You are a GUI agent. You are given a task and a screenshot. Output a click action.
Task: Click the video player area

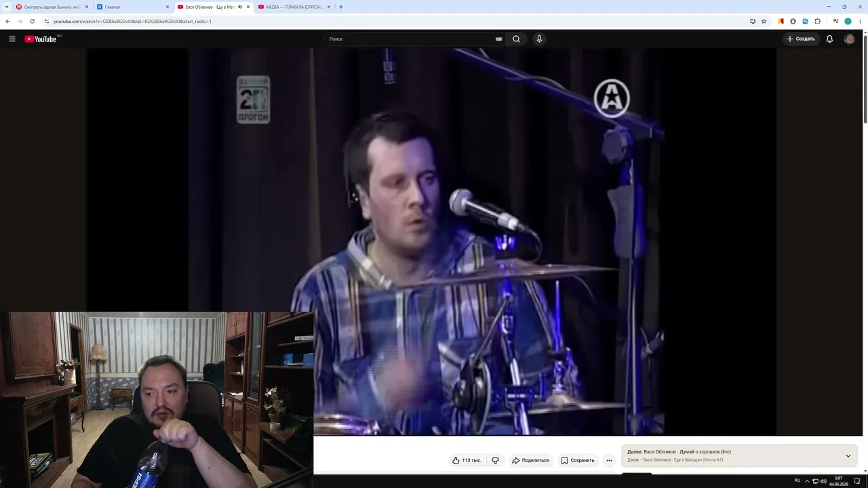(x=431, y=241)
